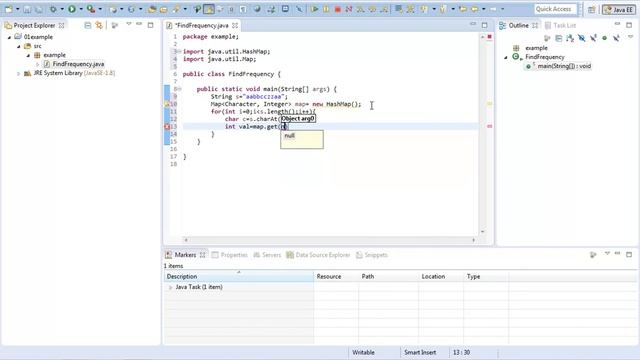This screenshot has width=640, height=360.
Task: Close the FindFrequency.java editor tab
Action: tap(235, 25)
